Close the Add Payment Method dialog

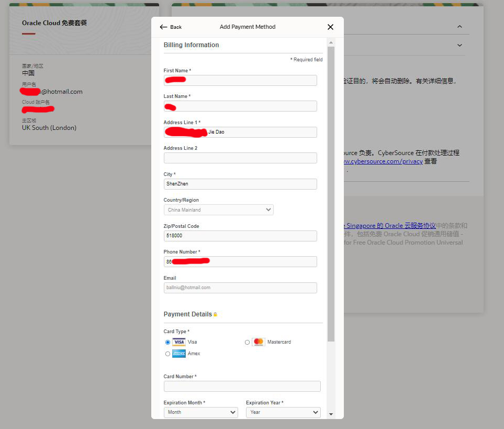pos(330,27)
